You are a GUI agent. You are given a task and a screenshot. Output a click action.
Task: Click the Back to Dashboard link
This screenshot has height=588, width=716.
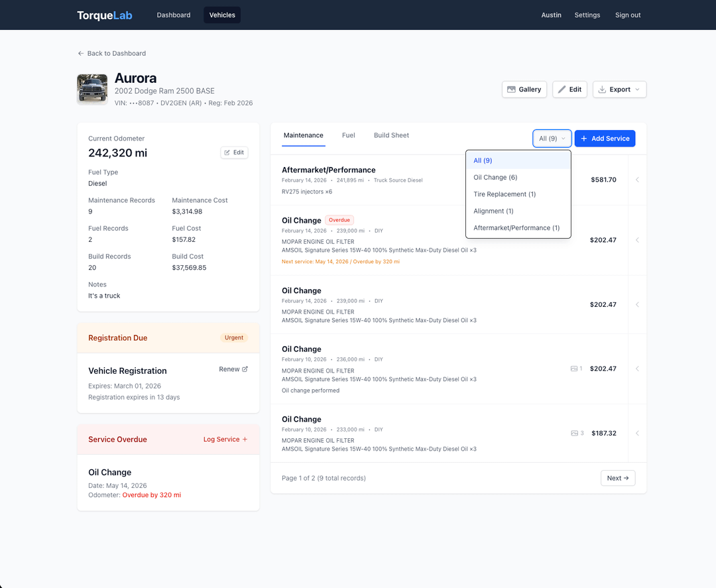111,53
